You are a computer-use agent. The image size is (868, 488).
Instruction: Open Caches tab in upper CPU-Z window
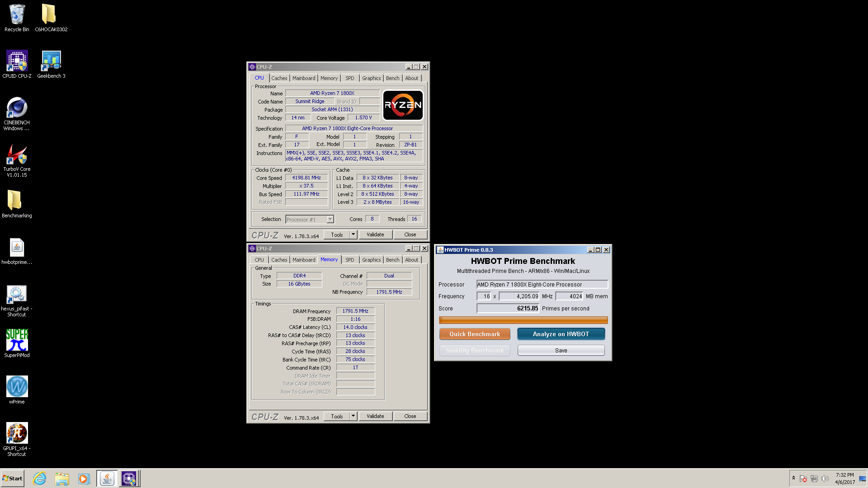coord(279,78)
